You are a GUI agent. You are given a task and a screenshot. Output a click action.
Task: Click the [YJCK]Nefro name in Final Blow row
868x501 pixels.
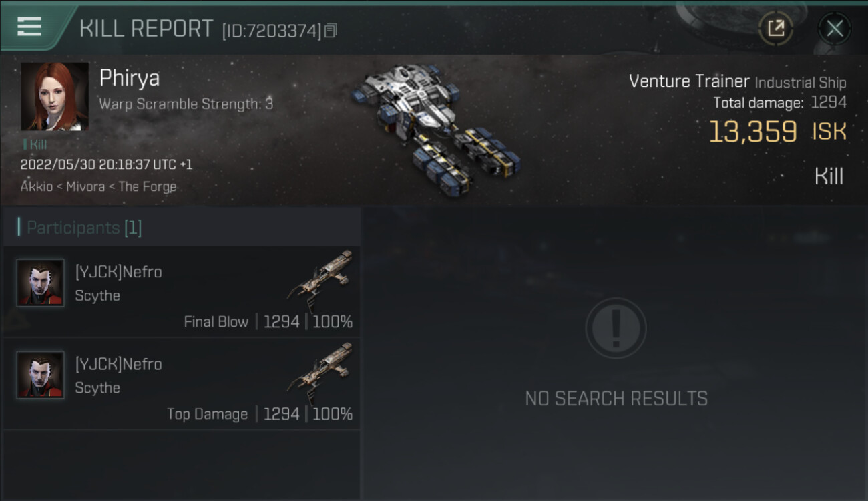[x=118, y=272]
